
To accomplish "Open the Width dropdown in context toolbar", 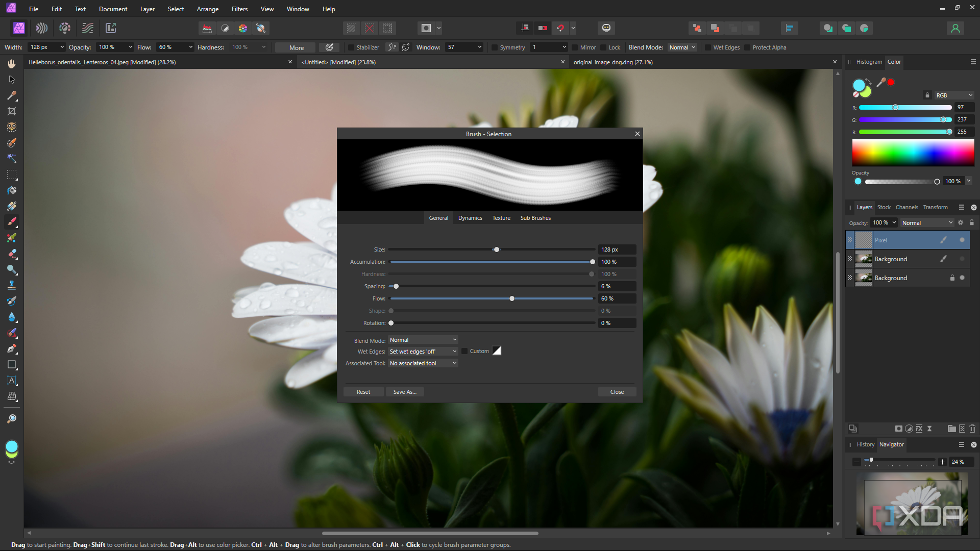I will 62,47.
